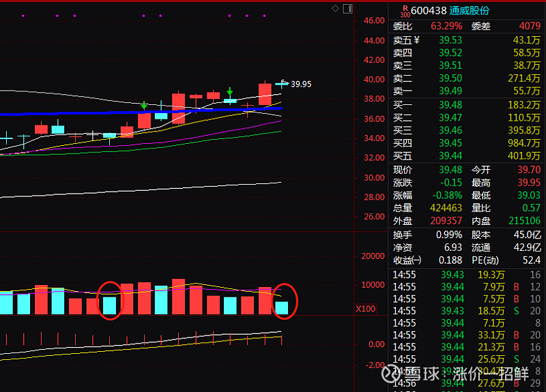This screenshot has width=546, height=392.
Task: Click the 量比 value 0.57
Action: click(x=532, y=208)
